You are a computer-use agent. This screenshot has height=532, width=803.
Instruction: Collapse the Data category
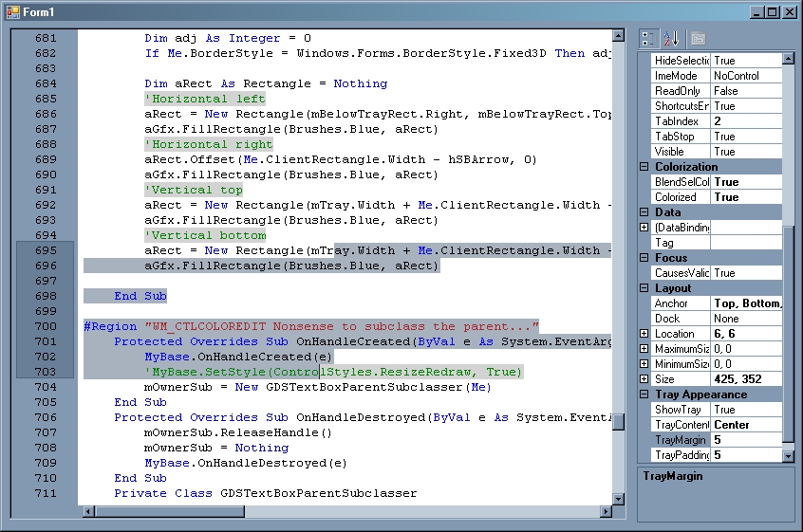click(644, 211)
